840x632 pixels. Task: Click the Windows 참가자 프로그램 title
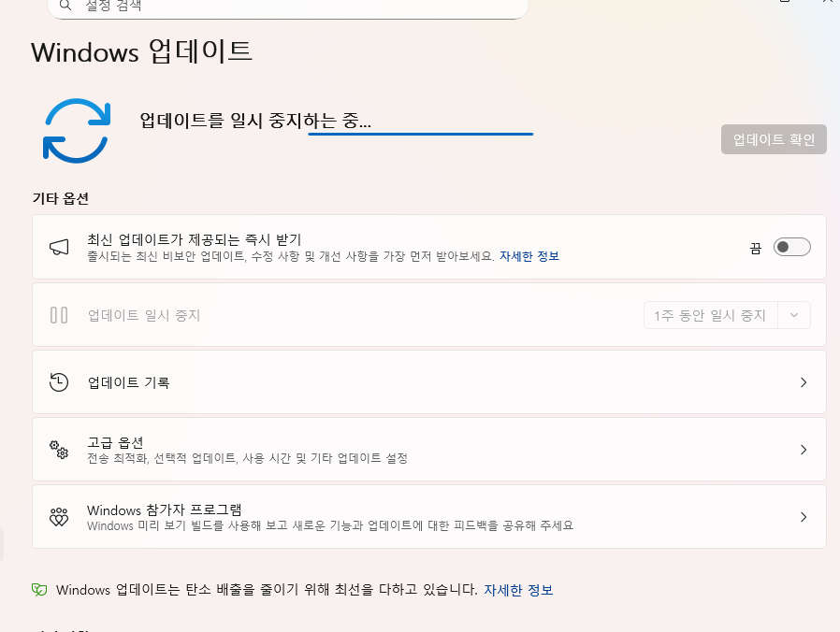(165, 510)
